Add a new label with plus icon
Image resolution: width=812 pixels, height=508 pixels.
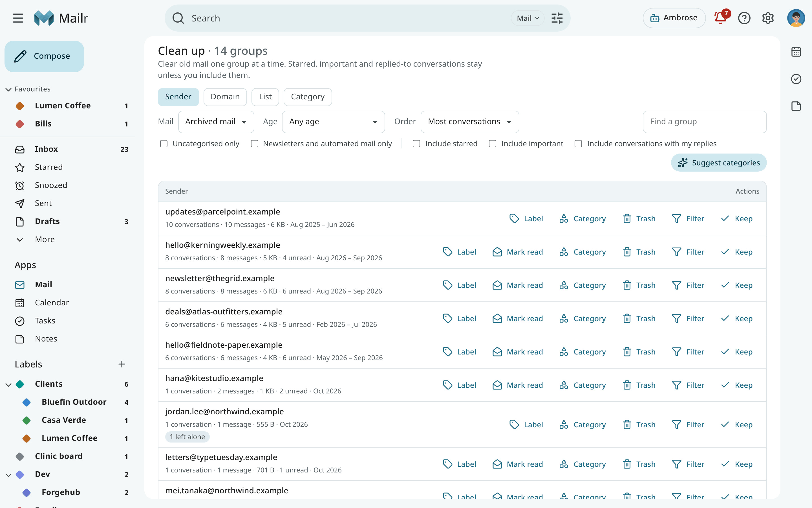tap(122, 364)
